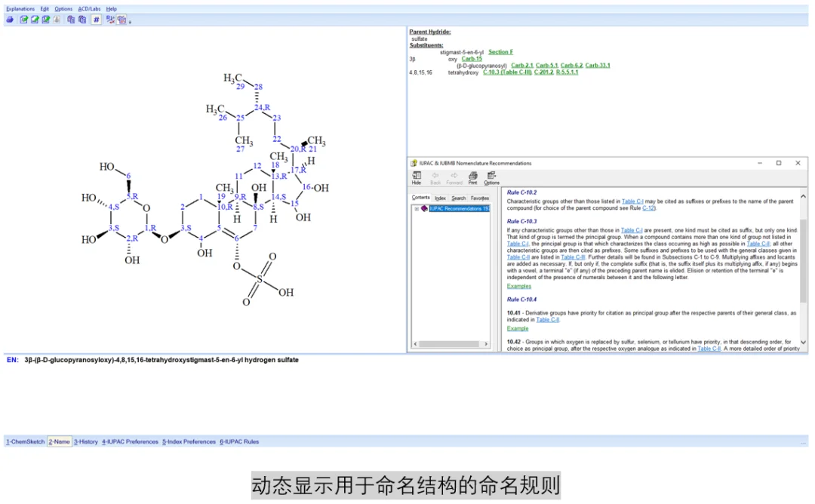Click the 'Parent Hydride:' heading
This screenshot has width=815, height=504.
click(430, 32)
